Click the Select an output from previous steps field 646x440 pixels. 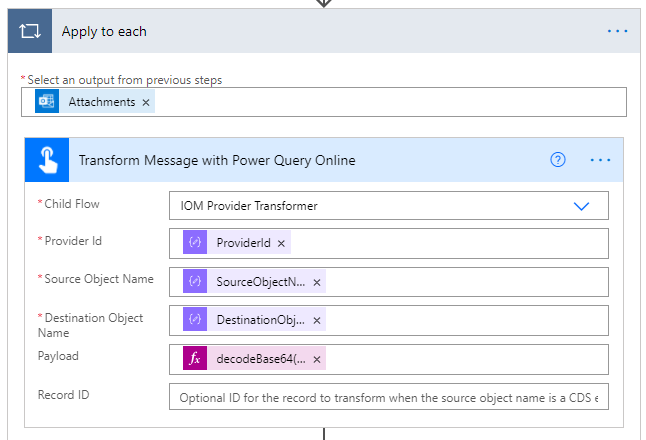[x=324, y=102]
